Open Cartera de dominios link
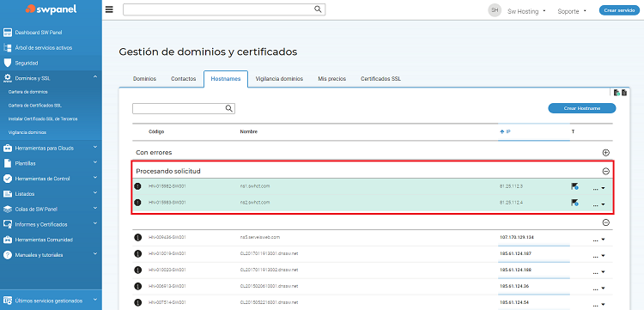The image size is (644, 310). [x=28, y=92]
